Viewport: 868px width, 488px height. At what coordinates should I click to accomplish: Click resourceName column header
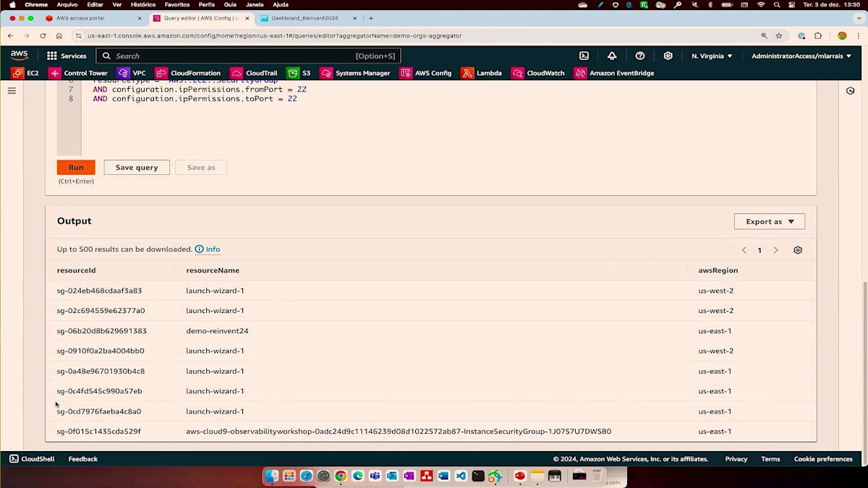click(213, 270)
